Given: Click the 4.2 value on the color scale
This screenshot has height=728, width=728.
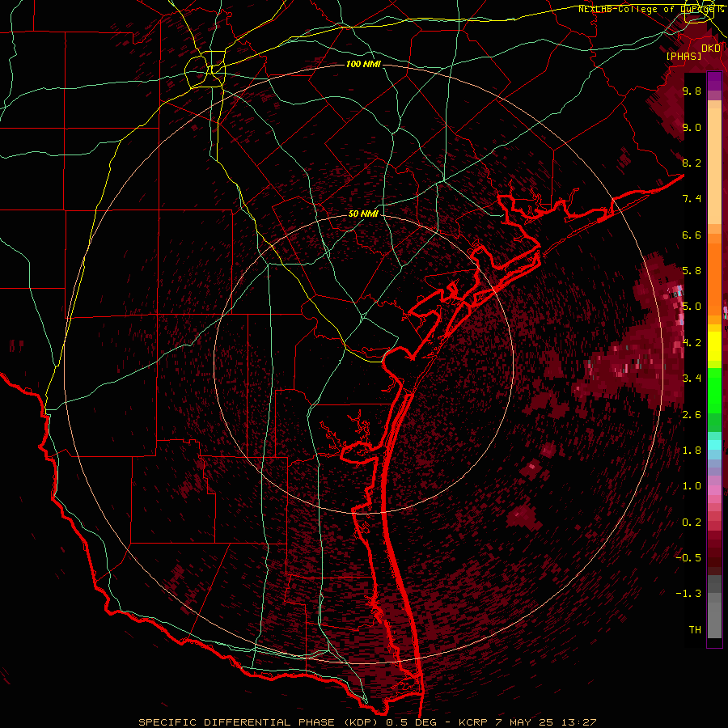Looking at the screenshot, I should pyautogui.click(x=692, y=343).
